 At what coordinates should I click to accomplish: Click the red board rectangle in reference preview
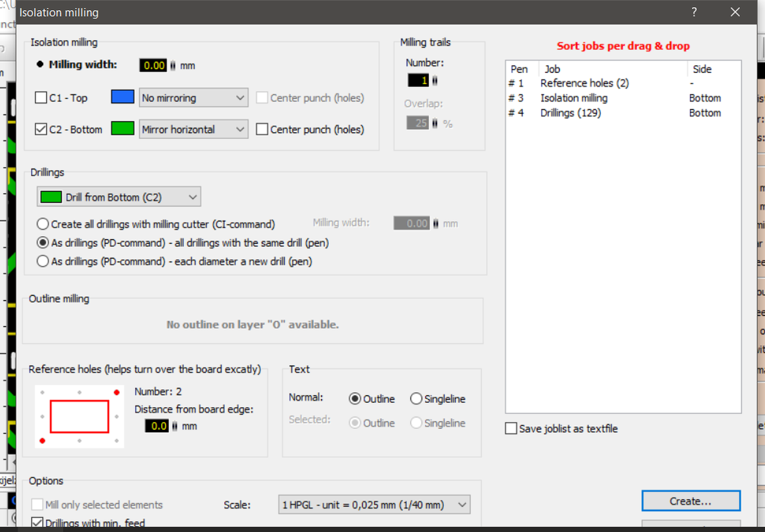click(79, 417)
